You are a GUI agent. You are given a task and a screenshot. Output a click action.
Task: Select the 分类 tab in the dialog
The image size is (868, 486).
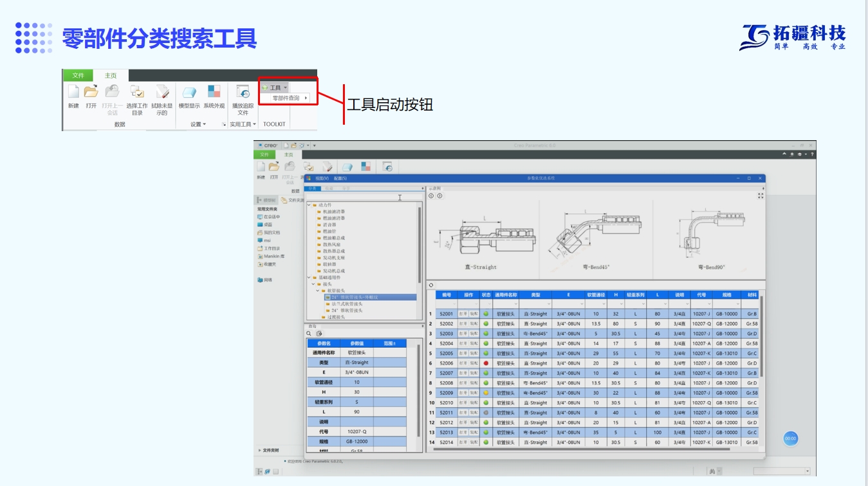click(x=312, y=188)
